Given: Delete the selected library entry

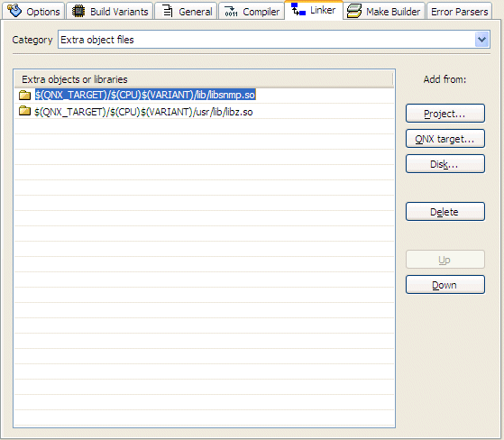Looking at the screenshot, I should 445,212.
